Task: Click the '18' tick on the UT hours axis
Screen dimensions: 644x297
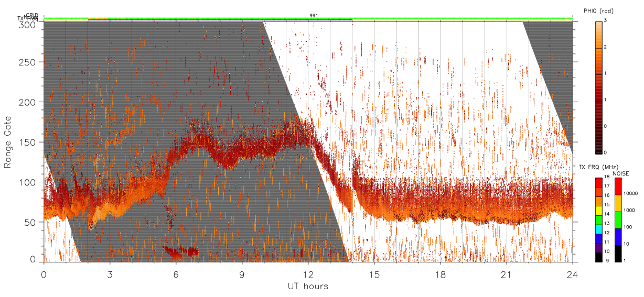Action: [x=440, y=274]
